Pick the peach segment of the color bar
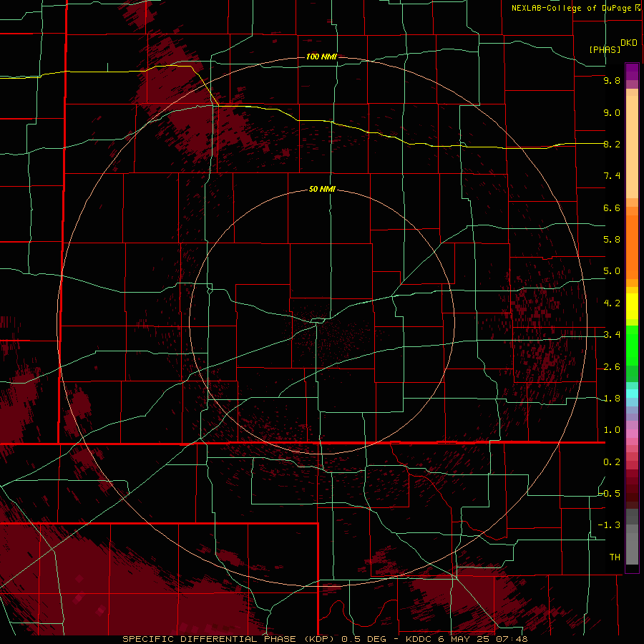The width and height of the screenshot is (644, 644). coord(632,148)
